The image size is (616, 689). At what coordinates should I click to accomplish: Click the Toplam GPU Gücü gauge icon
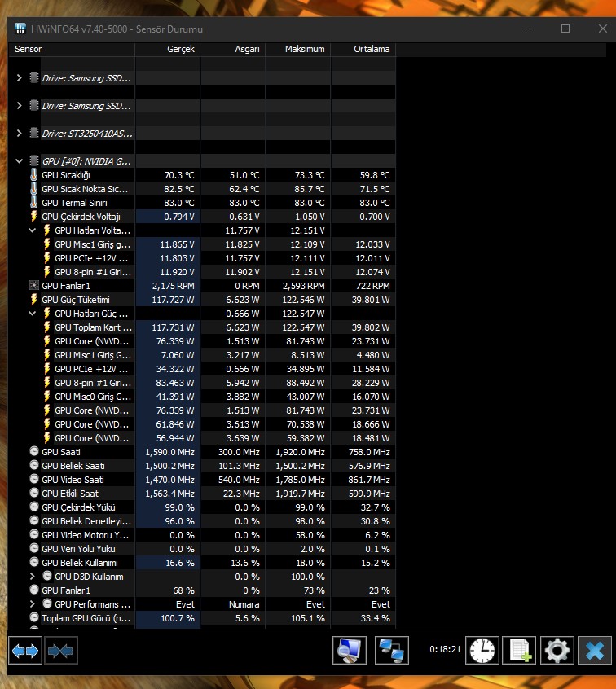coord(34,617)
